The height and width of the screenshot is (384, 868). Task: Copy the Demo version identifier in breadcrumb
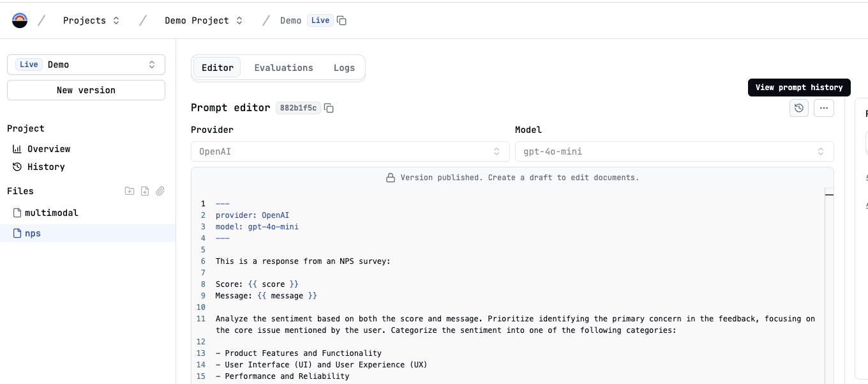click(341, 20)
